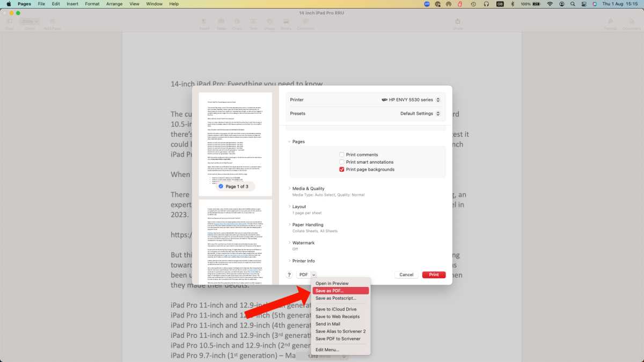Toggle the Page 1 of 3 checkmark
The image size is (644, 362).
point(221,187)
